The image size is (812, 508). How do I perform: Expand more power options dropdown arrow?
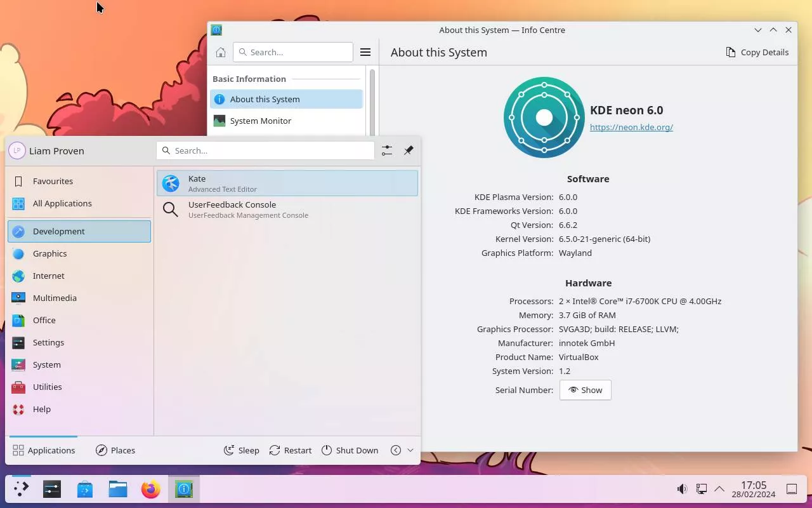tap(410, 450)
